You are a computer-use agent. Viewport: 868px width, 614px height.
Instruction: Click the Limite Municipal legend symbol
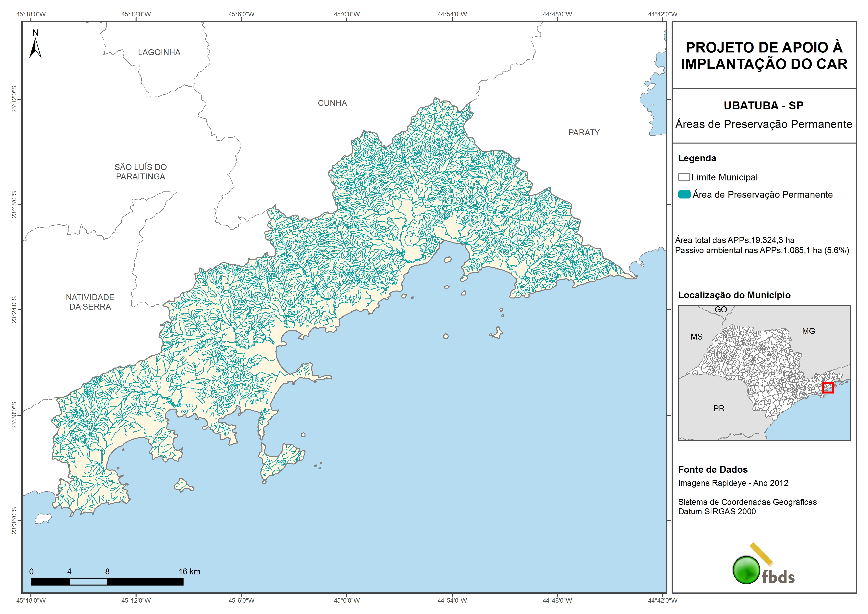pyautogui.click(x=683, y=177)
